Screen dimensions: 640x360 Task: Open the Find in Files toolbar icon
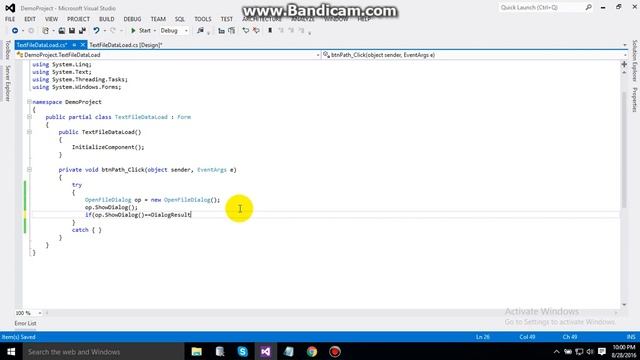coord(200,31)
